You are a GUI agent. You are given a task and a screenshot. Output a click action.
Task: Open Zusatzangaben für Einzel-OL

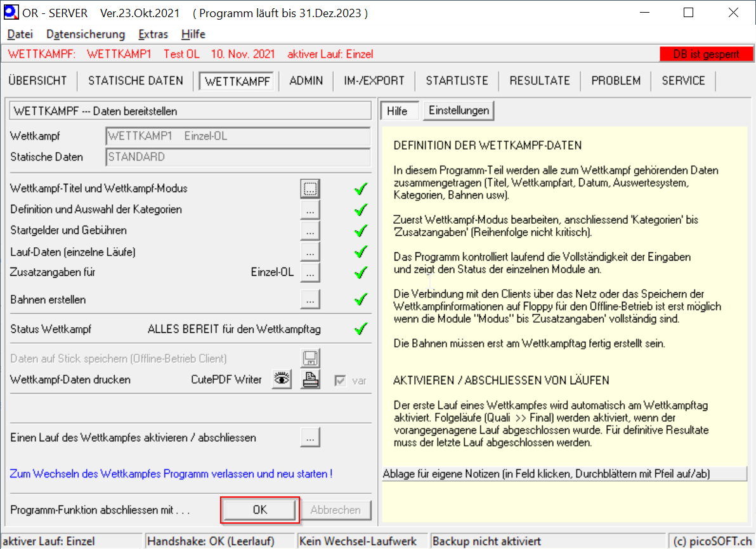(310, 273)
